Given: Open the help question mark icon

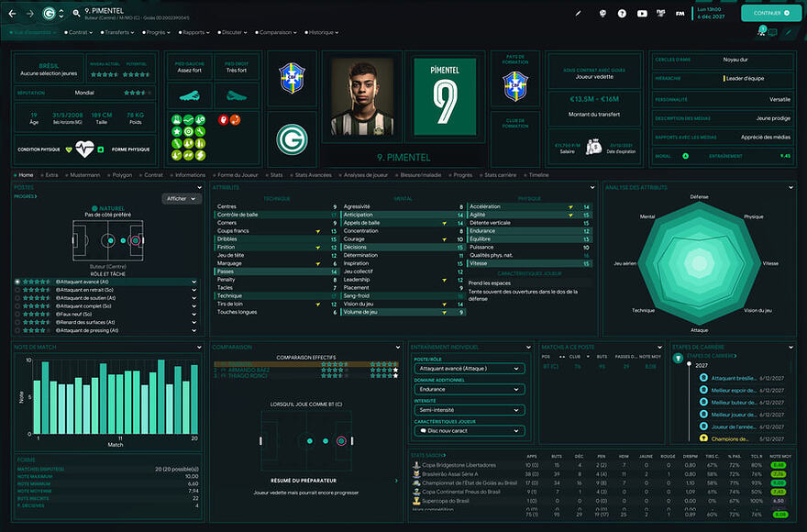Looking at the screenshot, I should point(622,14).
